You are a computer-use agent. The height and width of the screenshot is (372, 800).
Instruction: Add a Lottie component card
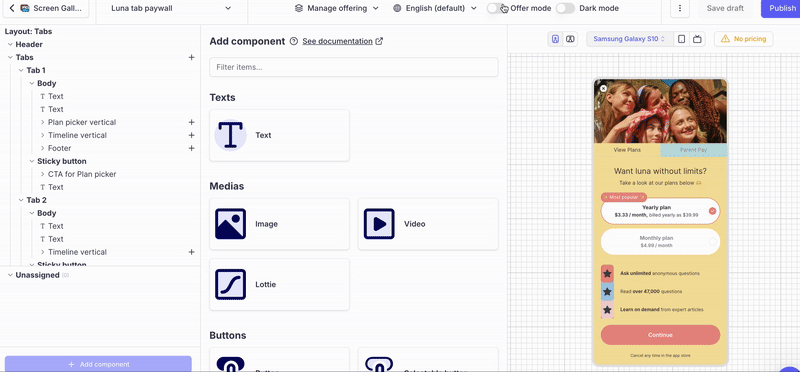click(280, 284)
